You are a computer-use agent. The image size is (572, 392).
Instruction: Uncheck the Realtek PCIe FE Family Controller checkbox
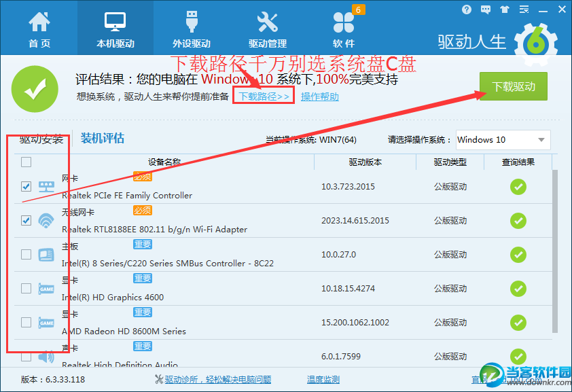point(26,187)
